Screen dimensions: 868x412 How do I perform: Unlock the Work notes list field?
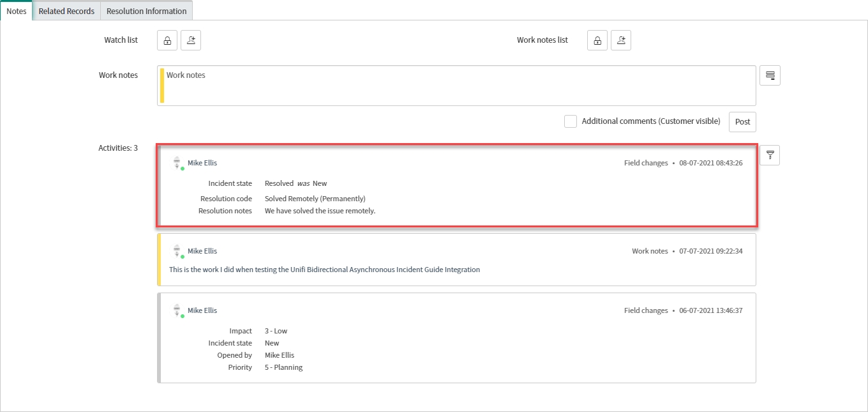coord(597,40)
